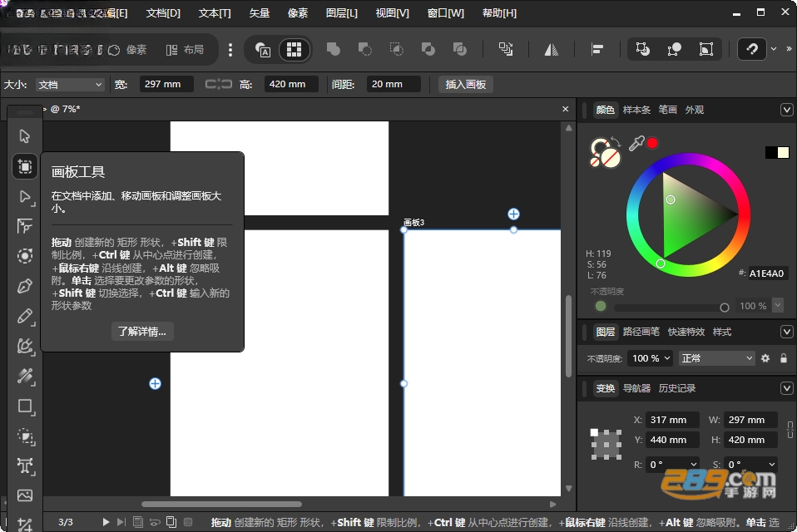Screen dimensions: 797x532
Task: Click the play icon in status bar
Action: 106,522
